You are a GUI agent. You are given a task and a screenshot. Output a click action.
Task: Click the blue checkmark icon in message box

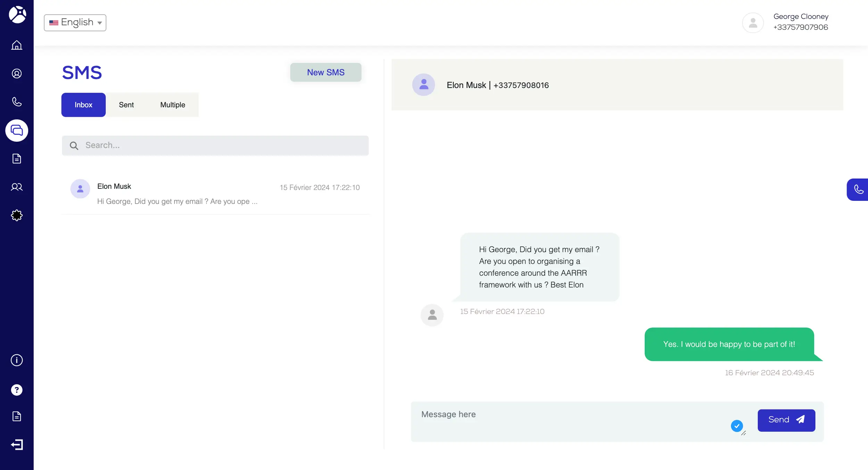point(736,426)
